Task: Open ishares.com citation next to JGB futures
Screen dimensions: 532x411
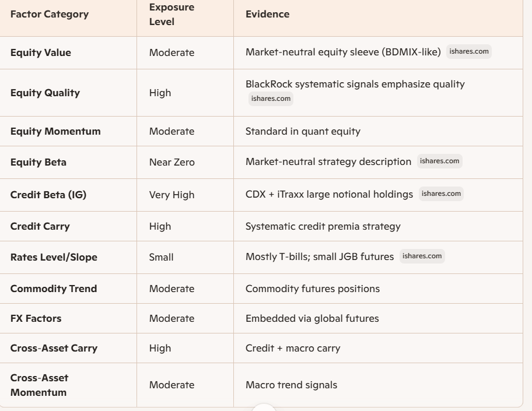Action: (x=422, y=256)
